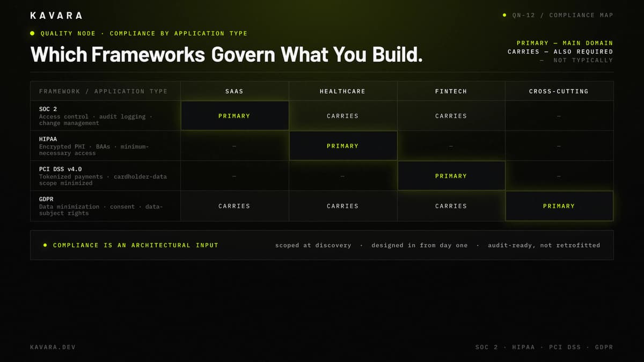Click the CARRIES cell for SOC 2 under Healthcare
Screen dimensions: 644x362
click(x=343, y=116)
